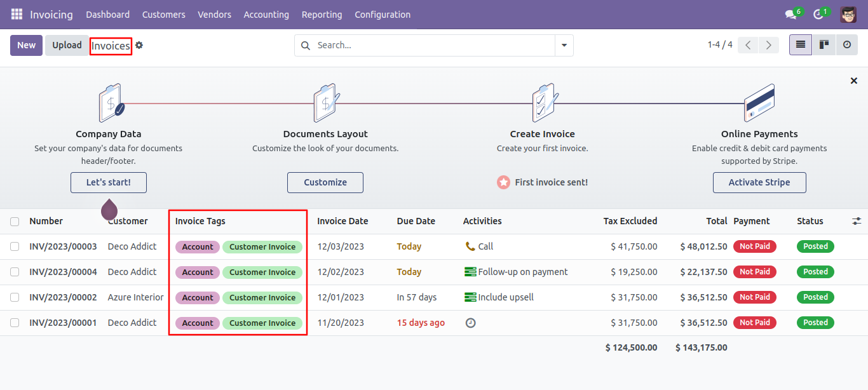Sort by the Number column header
The width and height of the screenshot is (868, 390).
tap(46, 221)
